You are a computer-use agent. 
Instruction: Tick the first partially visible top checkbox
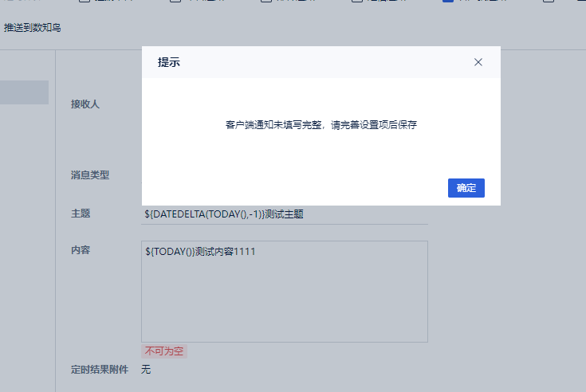point(85,1)
